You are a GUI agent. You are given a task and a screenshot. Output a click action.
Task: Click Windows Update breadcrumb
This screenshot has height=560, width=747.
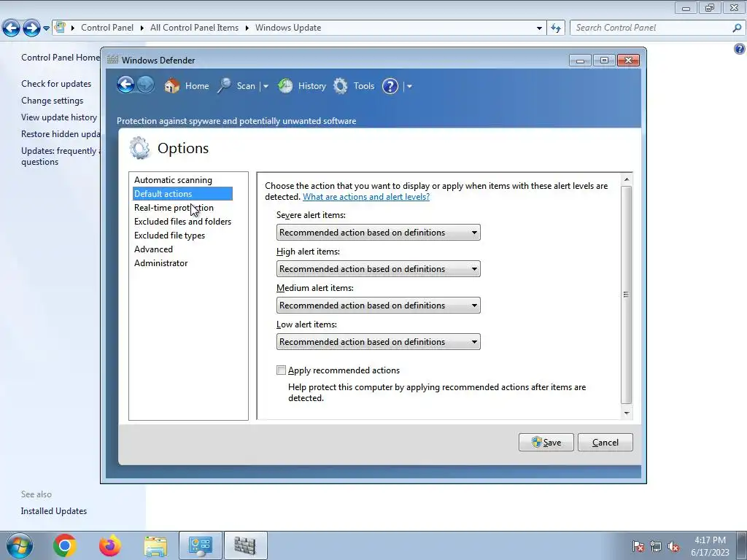(288, 28)
